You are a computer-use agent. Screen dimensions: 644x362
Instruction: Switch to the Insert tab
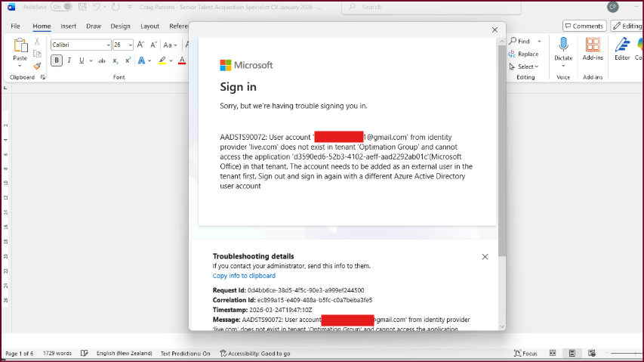[68, 26]
